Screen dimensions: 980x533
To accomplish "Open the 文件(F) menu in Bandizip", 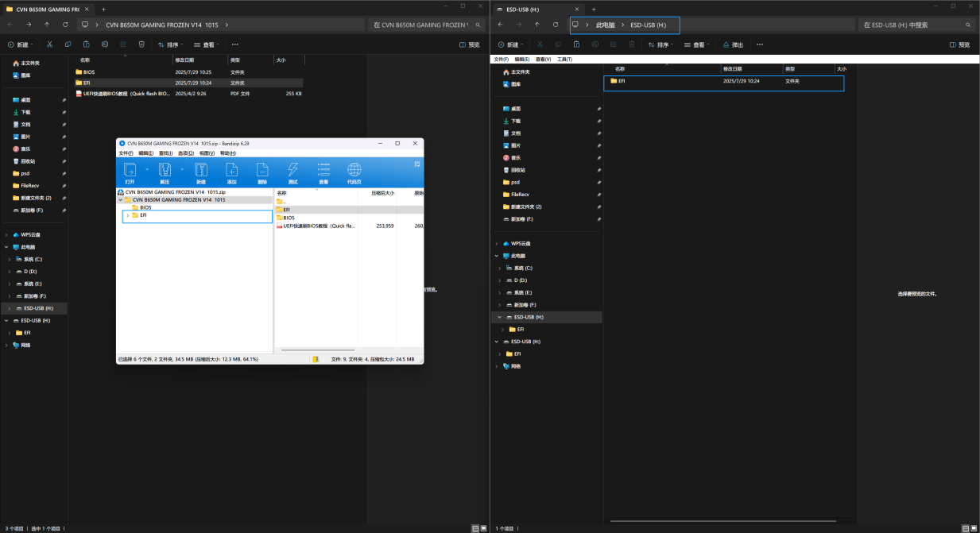I will [x=126, y=153].
